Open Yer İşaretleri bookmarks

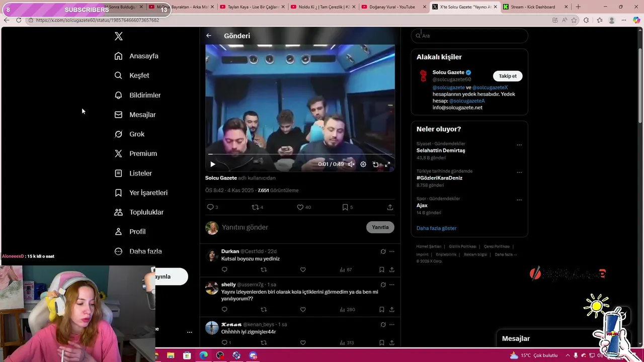pyautogui.click(x=141, y=193)
